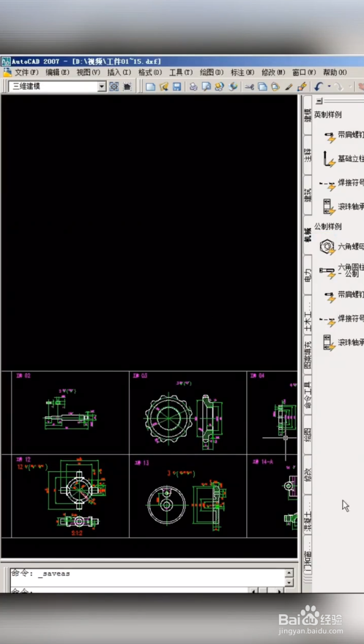Click the Open file toolbar icon
Image resolution: width=364 pixels, height=644 pixels.
[164, 86]
